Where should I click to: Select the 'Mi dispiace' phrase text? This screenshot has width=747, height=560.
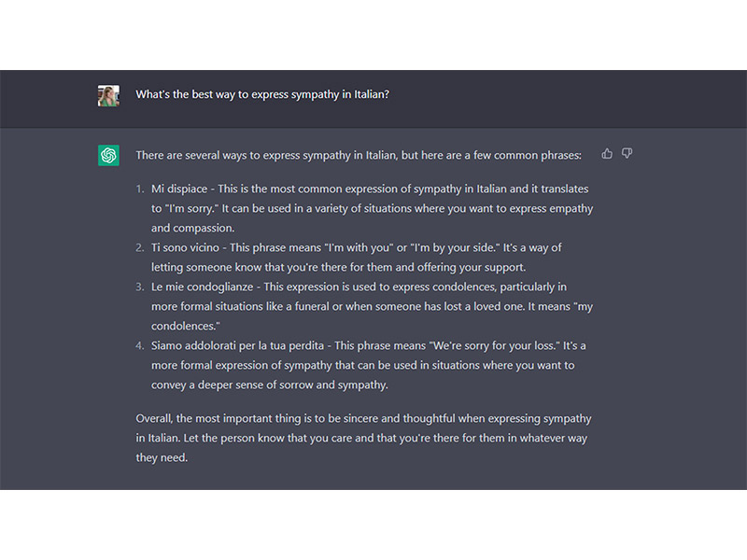coord(179,189)
